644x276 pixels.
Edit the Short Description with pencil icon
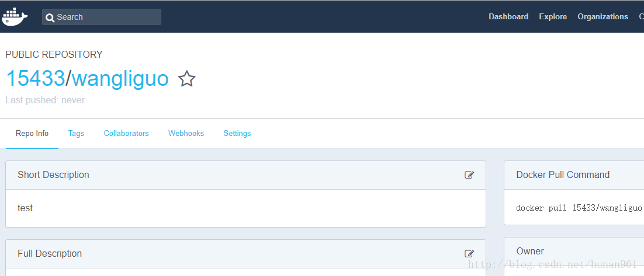(469, 175)
